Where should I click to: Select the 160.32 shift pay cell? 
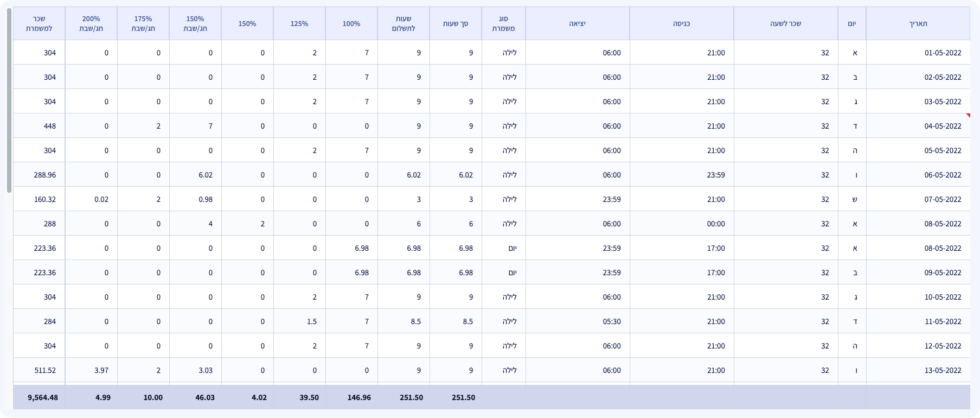[x=44, y=199]
